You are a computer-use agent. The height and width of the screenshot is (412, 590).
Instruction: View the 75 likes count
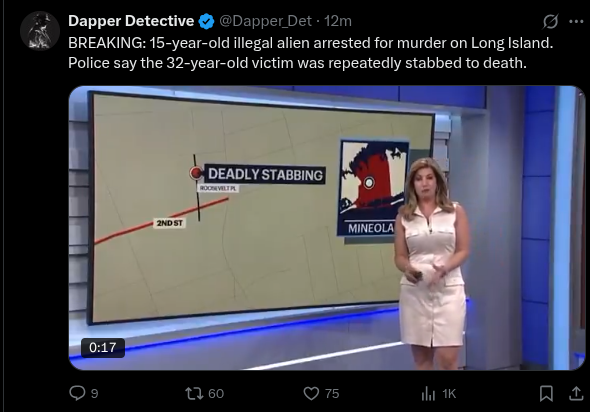(332, 394)
